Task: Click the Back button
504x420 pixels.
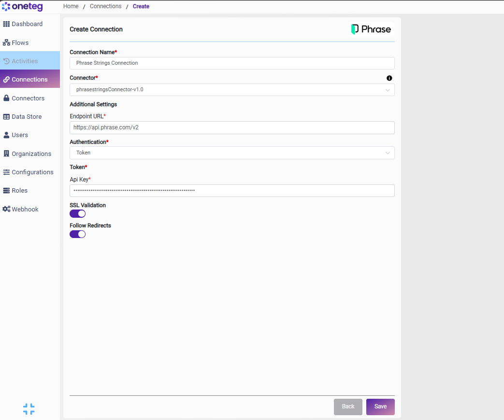Action: 348,407
